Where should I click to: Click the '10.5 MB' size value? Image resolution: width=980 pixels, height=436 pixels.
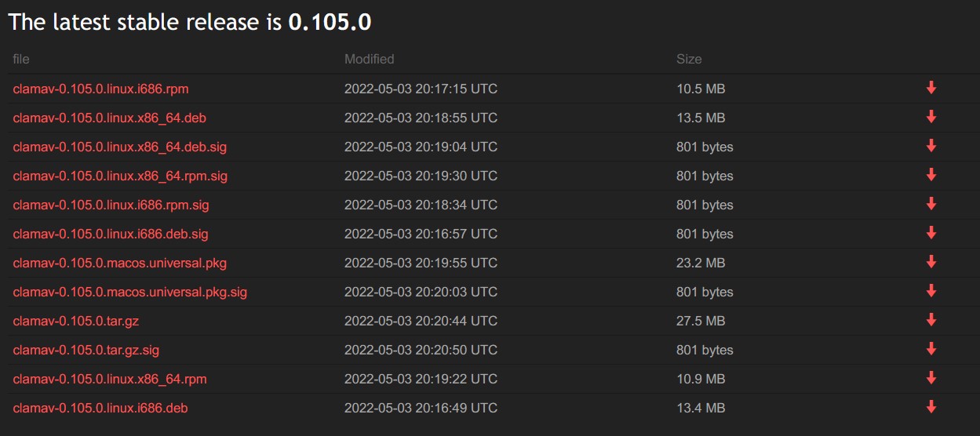[701, 89]
